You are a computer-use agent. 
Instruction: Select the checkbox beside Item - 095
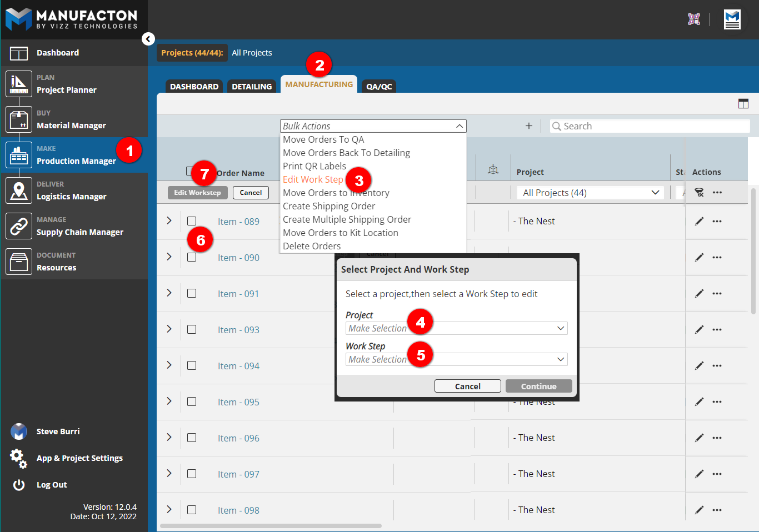click(x=192, y=401)
